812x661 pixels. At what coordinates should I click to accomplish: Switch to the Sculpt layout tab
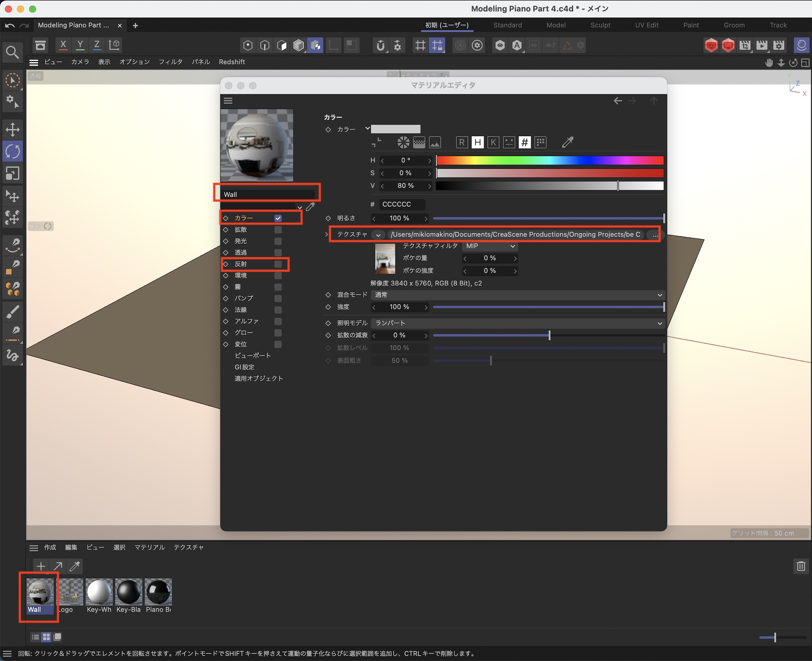[600, 25]
